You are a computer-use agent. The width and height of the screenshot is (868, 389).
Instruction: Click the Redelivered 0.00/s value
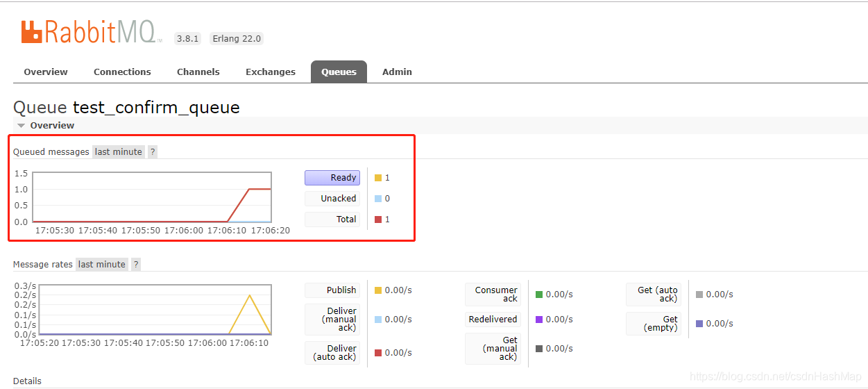click(559, 320)
